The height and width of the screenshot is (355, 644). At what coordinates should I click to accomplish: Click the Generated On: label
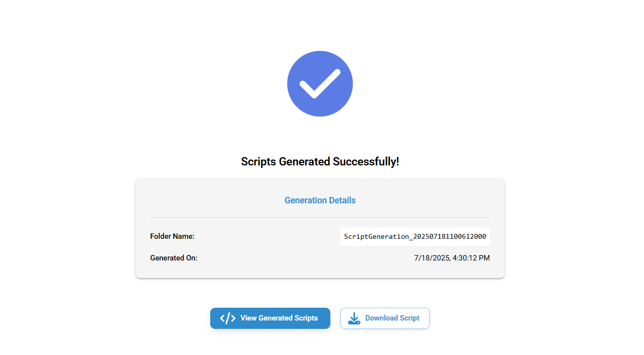(174, 258)
